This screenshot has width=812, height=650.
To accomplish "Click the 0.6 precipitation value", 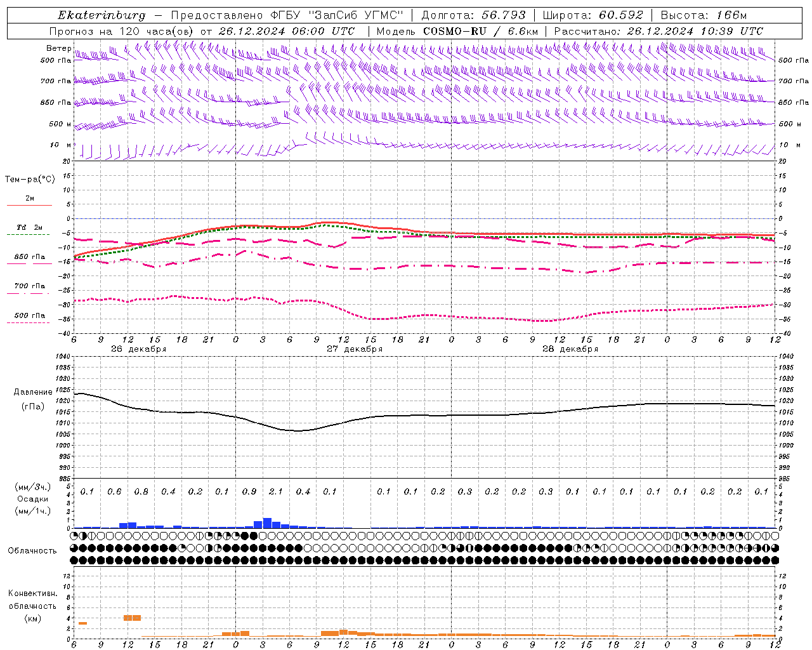I will click(114, 492).
